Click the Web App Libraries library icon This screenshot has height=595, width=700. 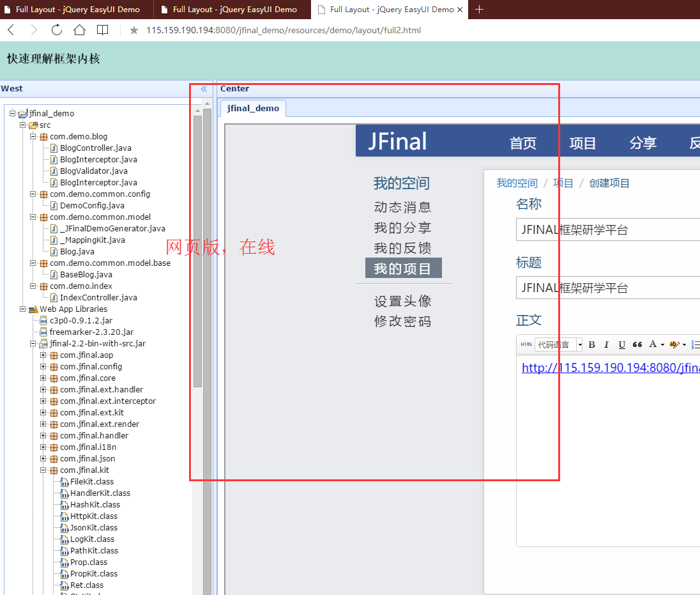pos(33,309)
